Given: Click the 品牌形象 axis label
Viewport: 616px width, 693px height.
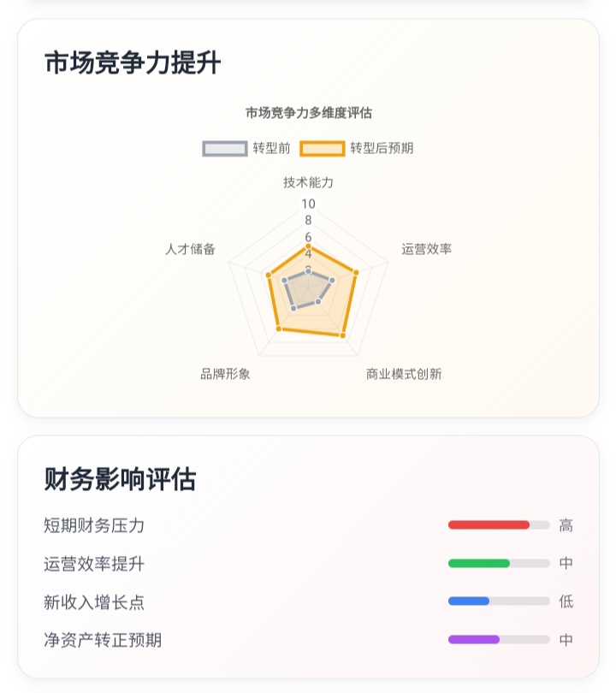Looking at the screenshot, I should pyautogui.click(x=226, y=374).
